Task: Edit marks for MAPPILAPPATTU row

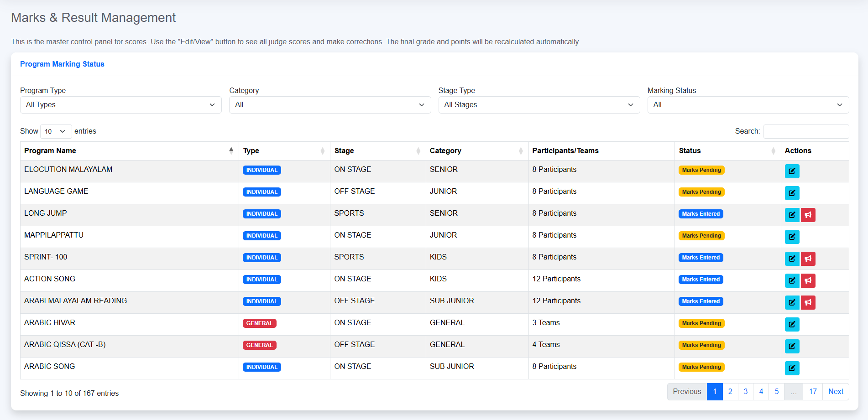Action: coord(792,237)
